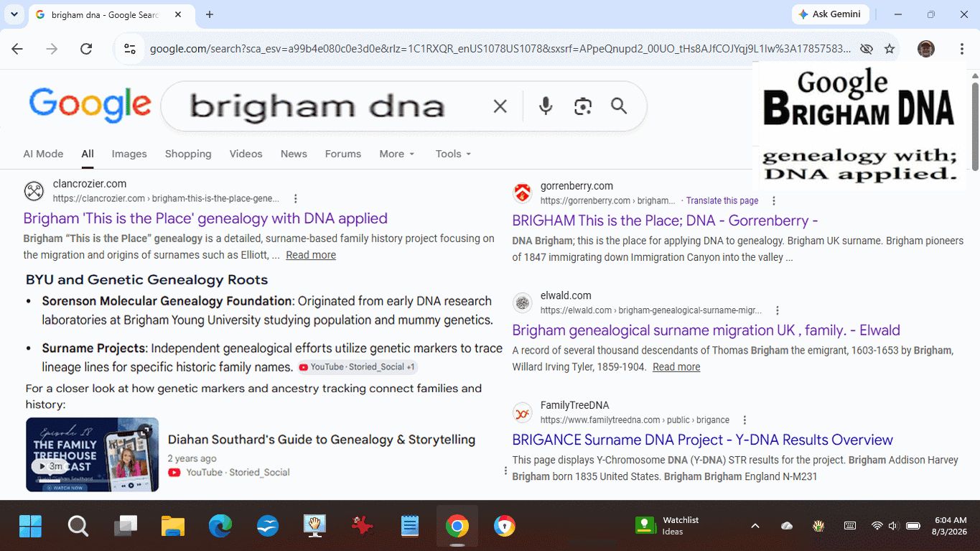
Task: Click the page scrollbar up arrow
Action: (x=974, y=75)
